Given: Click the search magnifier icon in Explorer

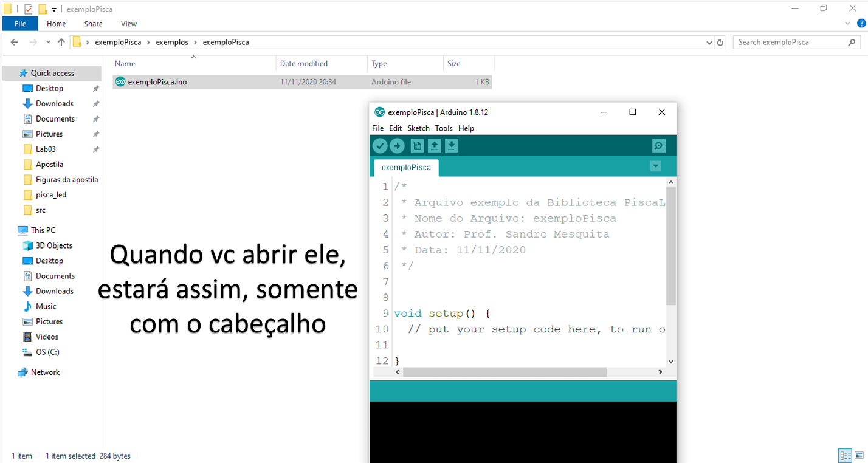Looking at the screenshot, I should [852, 42].
